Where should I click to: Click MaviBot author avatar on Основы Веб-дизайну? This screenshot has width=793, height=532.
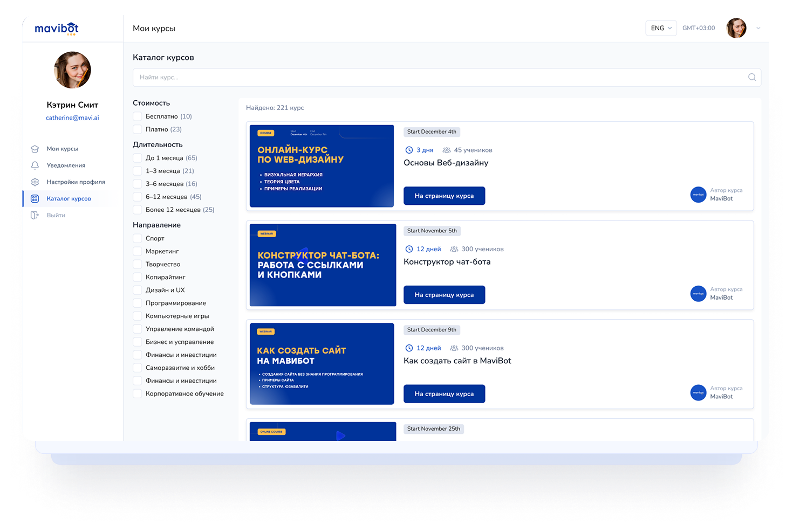coord(698,195)
